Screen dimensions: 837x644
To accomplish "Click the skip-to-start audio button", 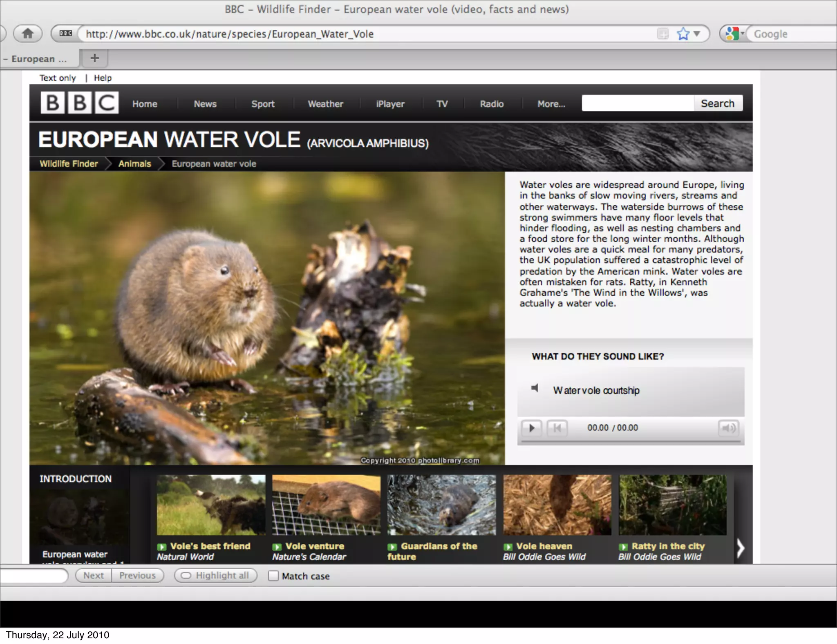I will click(x=557, y=428).
